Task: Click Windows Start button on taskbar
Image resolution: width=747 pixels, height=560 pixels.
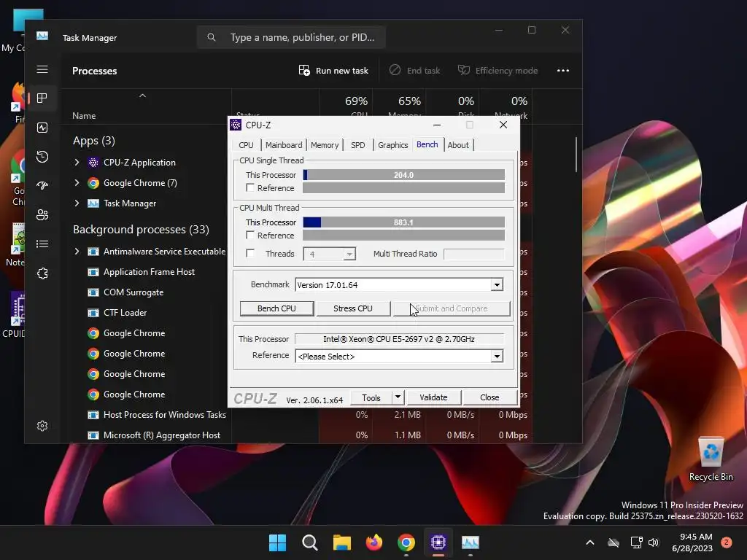Action: pos(277,542)
